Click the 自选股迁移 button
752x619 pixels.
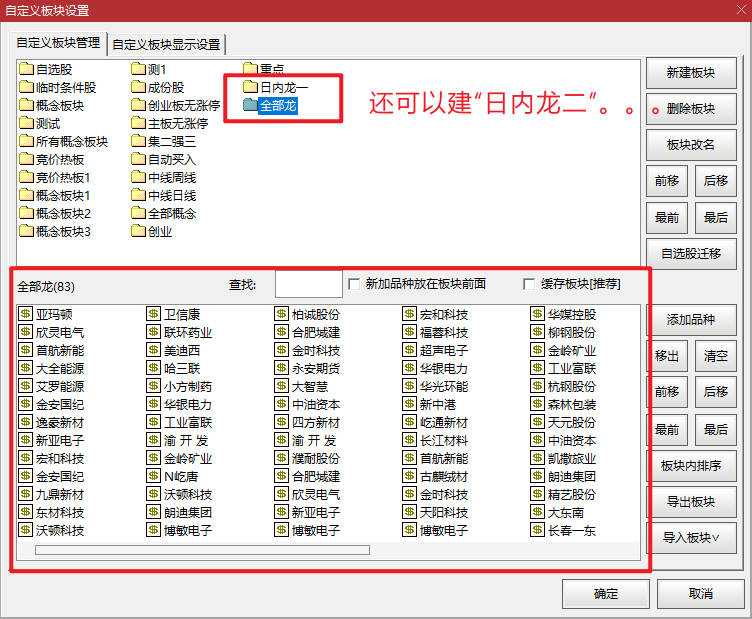691,254
